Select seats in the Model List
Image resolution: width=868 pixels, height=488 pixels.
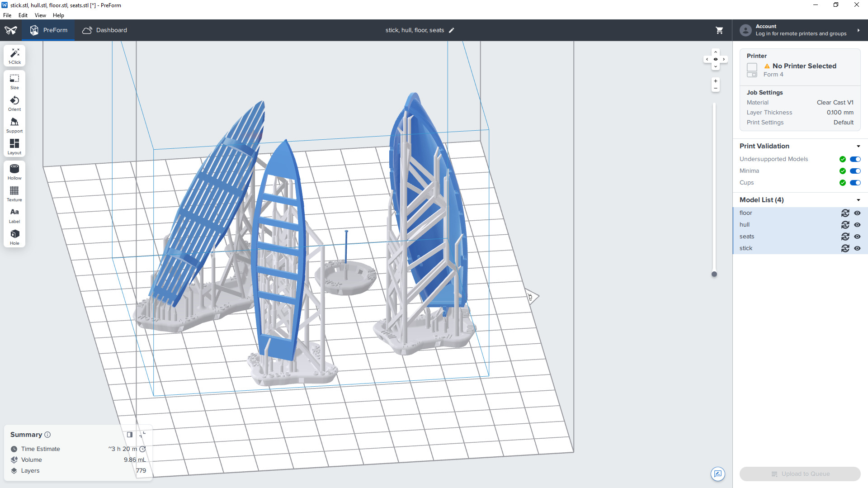tap(747, 237)
